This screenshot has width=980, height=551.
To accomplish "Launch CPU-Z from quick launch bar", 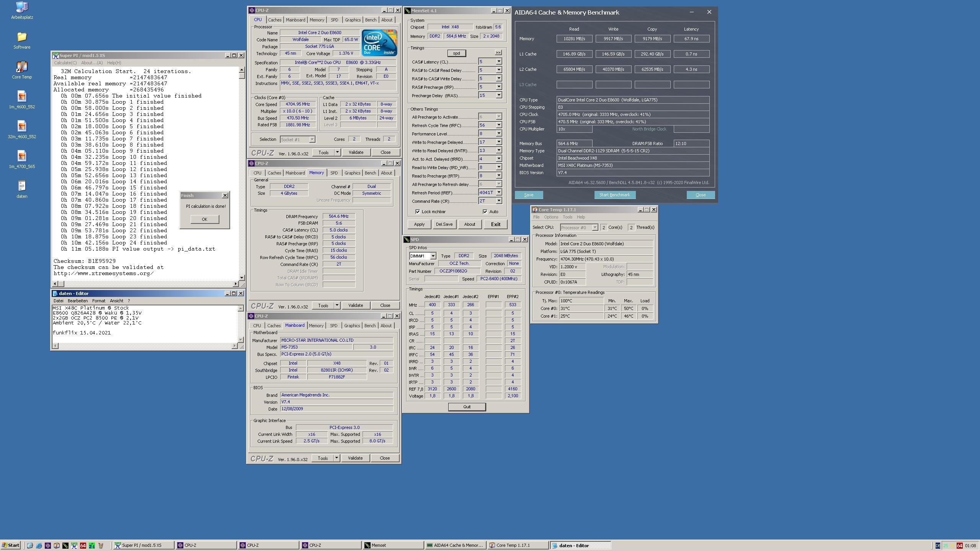I will pyautogui.click(x=47, y=545).
